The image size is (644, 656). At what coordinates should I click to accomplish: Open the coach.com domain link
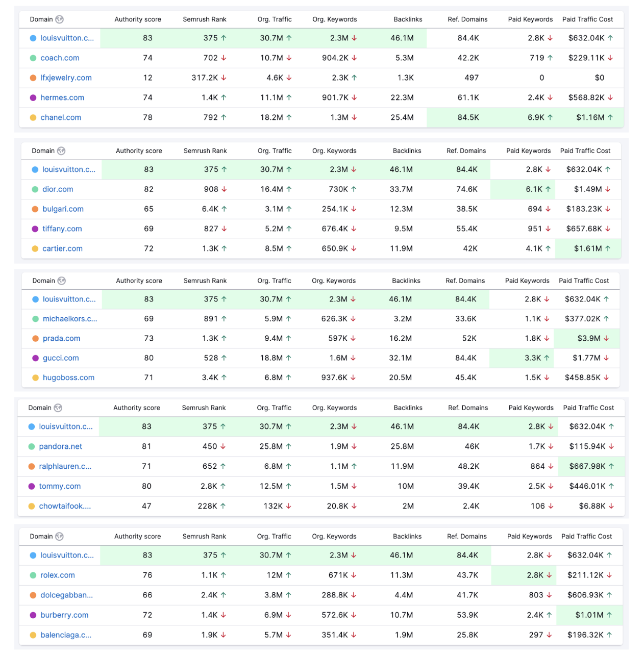(60, 58)
